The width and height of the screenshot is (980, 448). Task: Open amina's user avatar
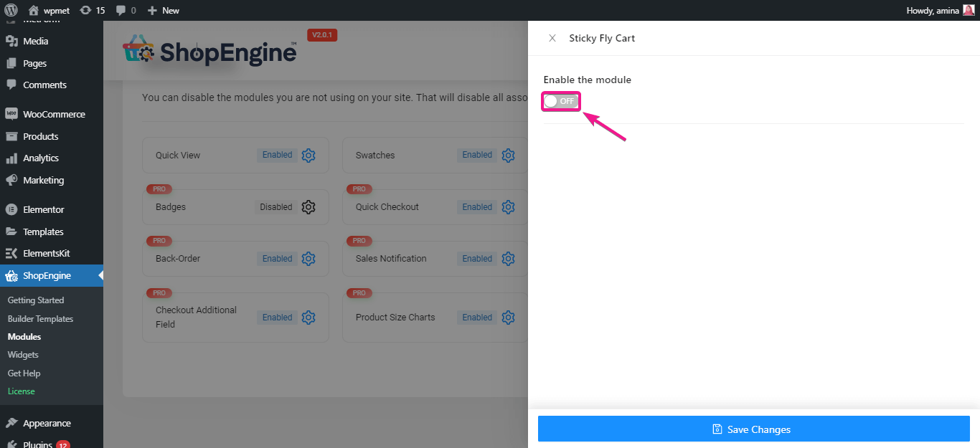969,10
